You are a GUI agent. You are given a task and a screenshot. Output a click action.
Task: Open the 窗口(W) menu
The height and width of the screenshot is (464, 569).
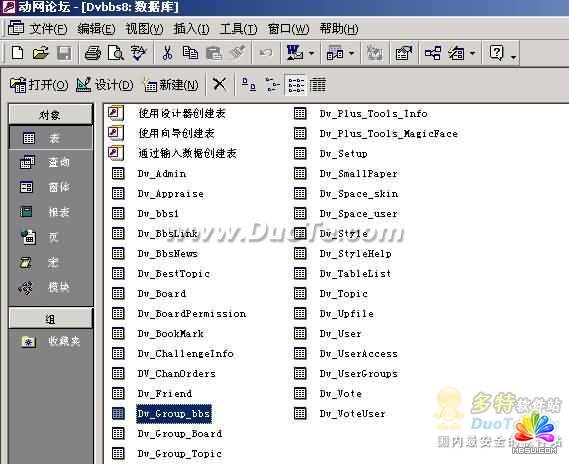pyautogui.click(x=288, y=29)
